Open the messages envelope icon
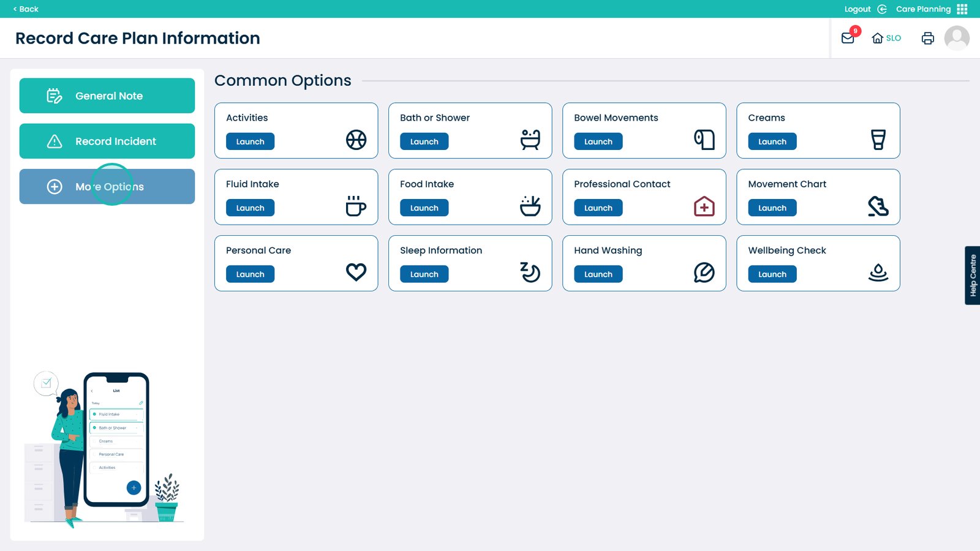 (x=848, y=38)
